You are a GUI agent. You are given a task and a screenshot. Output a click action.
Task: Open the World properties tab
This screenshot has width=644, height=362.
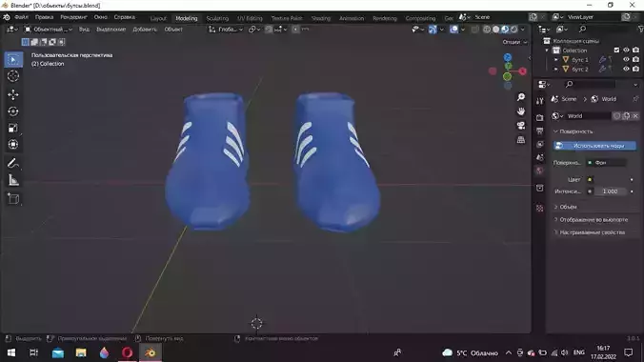(539, 171)
